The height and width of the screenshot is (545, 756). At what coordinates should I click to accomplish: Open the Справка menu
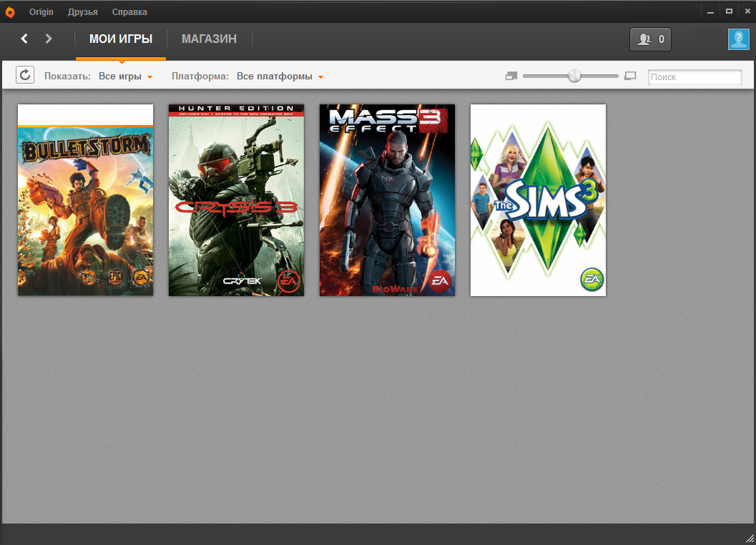click(x=129, y=12)
